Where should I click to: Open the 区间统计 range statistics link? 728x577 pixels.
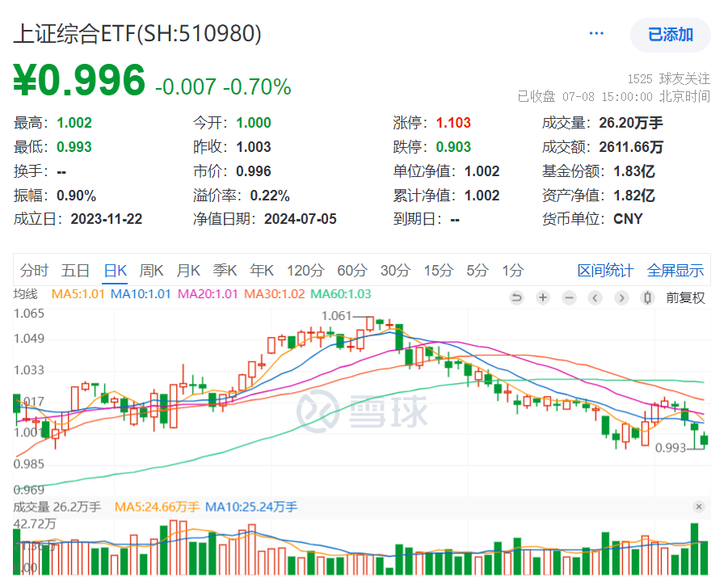pyautogui.click(x=605, y=270)
